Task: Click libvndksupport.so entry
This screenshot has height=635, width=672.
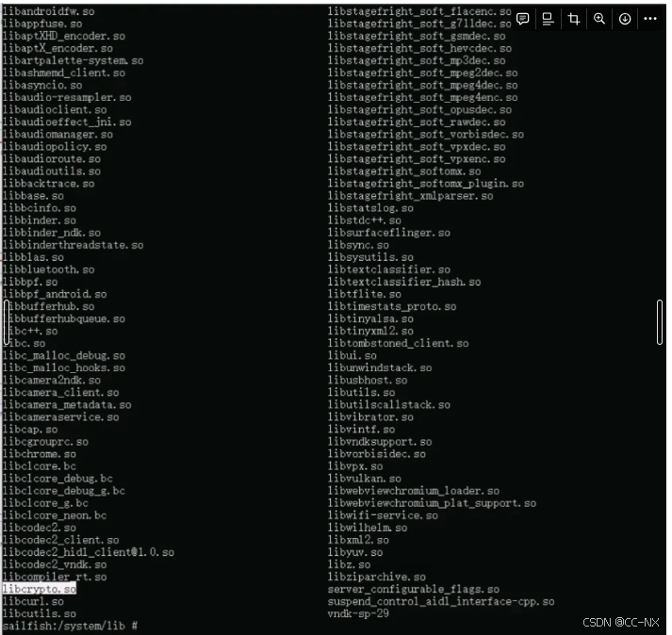Action: click(380, 442)
